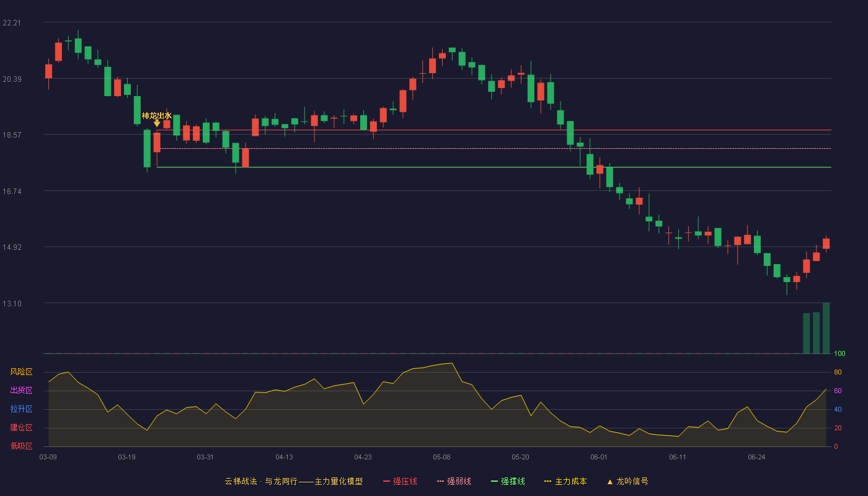This screenshot has width=868, height=496.
Task: Click the green 100 indicator scale value
Action: click(839, 353)
